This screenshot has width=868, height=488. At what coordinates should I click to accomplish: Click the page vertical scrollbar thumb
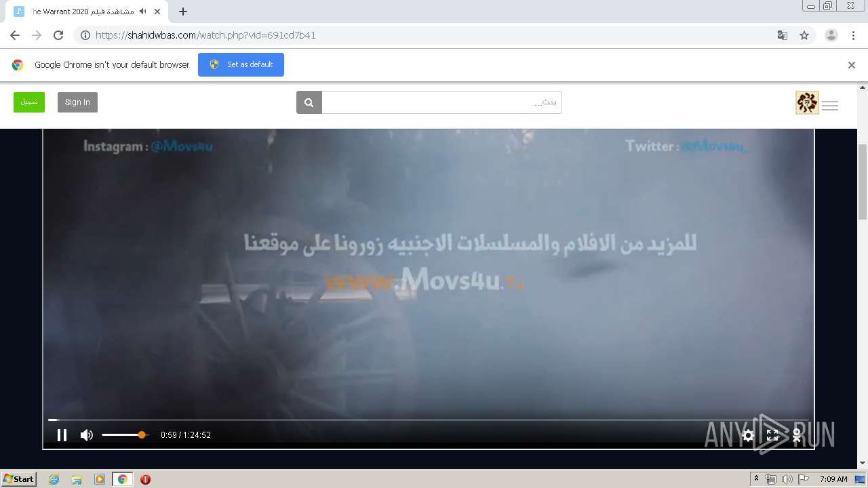point(863,181)
